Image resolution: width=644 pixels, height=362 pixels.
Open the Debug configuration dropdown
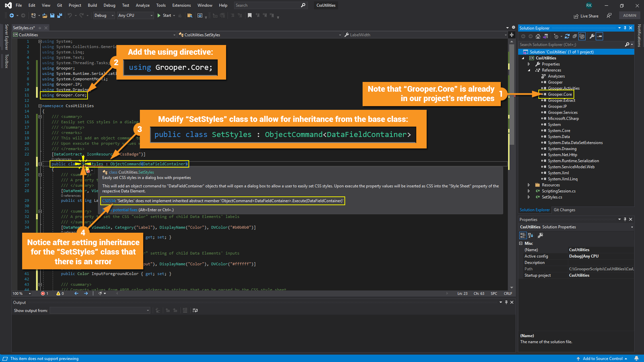tap(104, 15)
